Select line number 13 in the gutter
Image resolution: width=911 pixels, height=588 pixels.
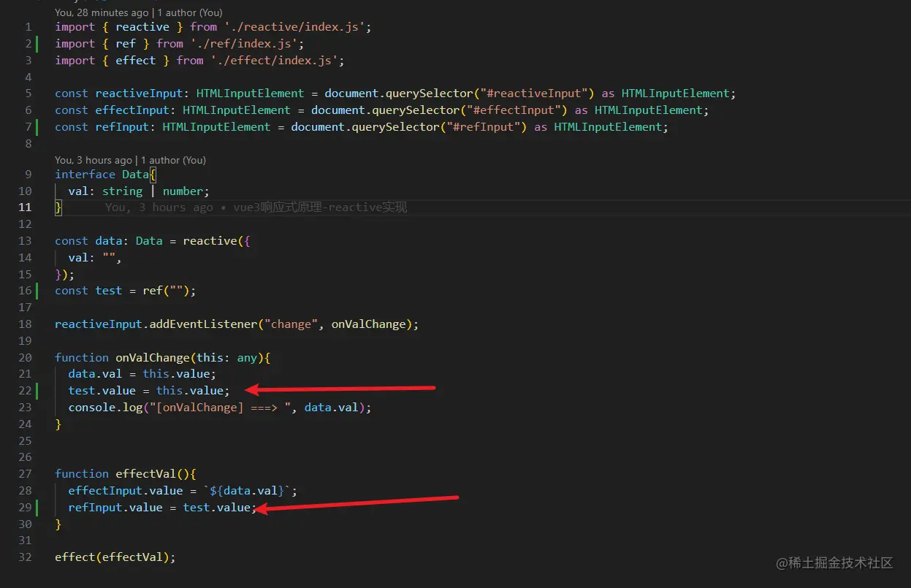pos(26,241)
